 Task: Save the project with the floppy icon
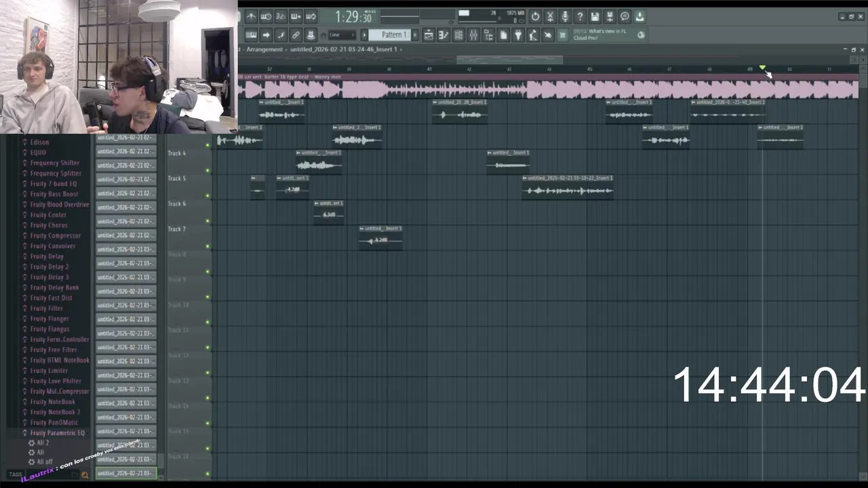595,16
